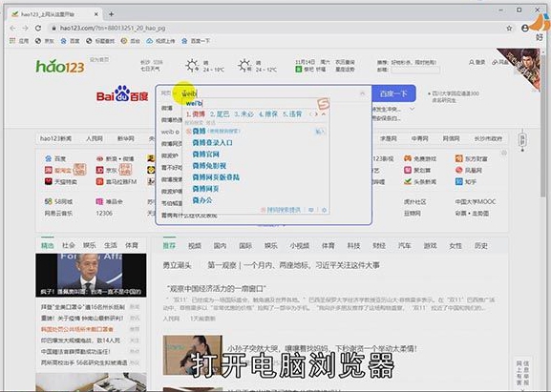Screen dimensions: 551x392
Task: Open the 58同城 site link
Action: tap(58, 202)
